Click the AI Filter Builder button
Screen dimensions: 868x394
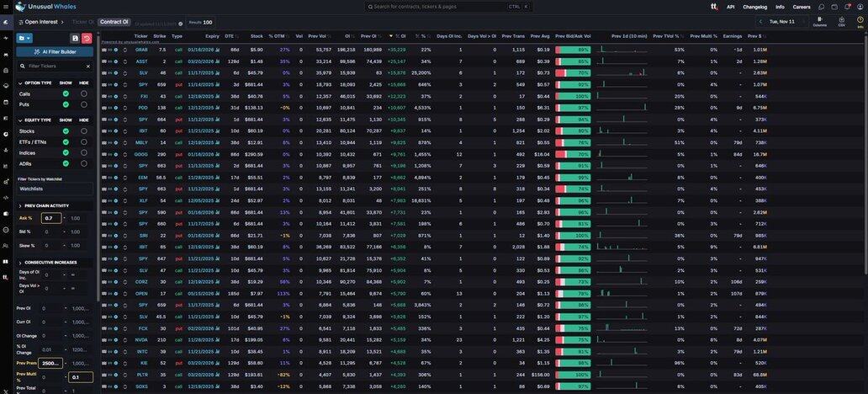point(55,51)
